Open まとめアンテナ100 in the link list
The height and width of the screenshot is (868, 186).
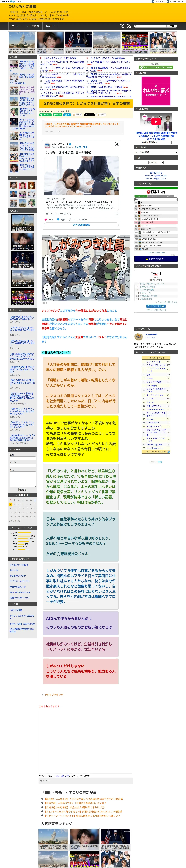(x=19, y=565)
